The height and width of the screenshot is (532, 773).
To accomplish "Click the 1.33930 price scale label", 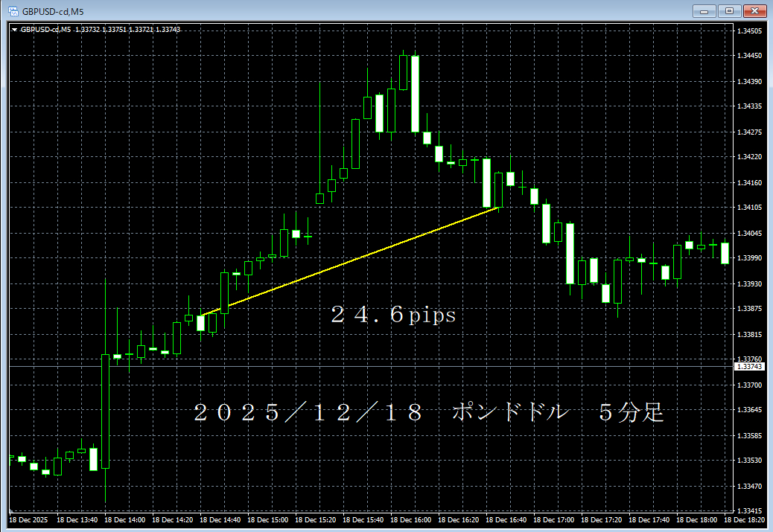I will 749,284.
